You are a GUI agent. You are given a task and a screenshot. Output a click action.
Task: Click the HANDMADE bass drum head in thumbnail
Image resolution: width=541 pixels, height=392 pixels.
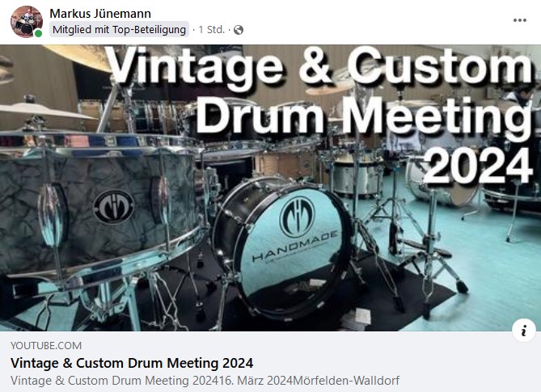click(292, 249)
